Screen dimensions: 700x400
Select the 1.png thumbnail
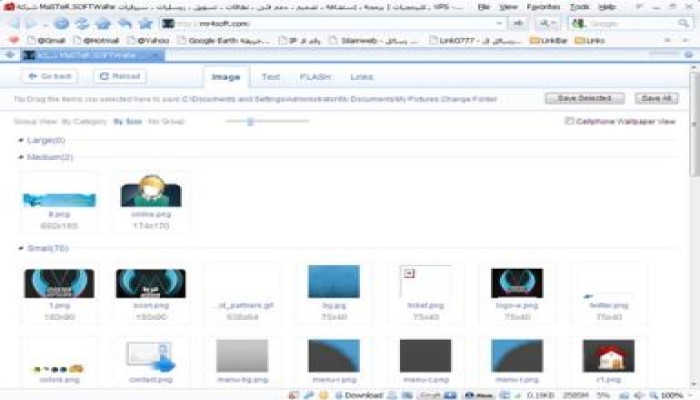point(59,283)
